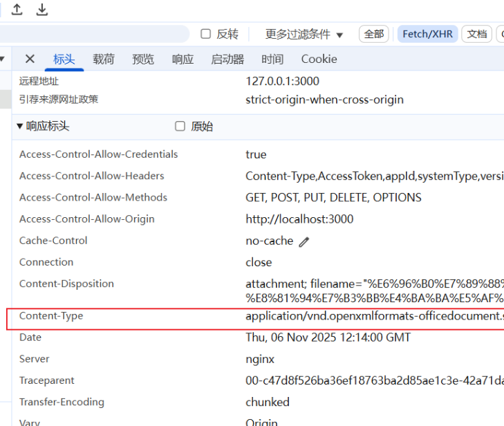The height and width of the screenshot is (426, 504).
Task: Click the no-cache value
Action: point(270,241)
